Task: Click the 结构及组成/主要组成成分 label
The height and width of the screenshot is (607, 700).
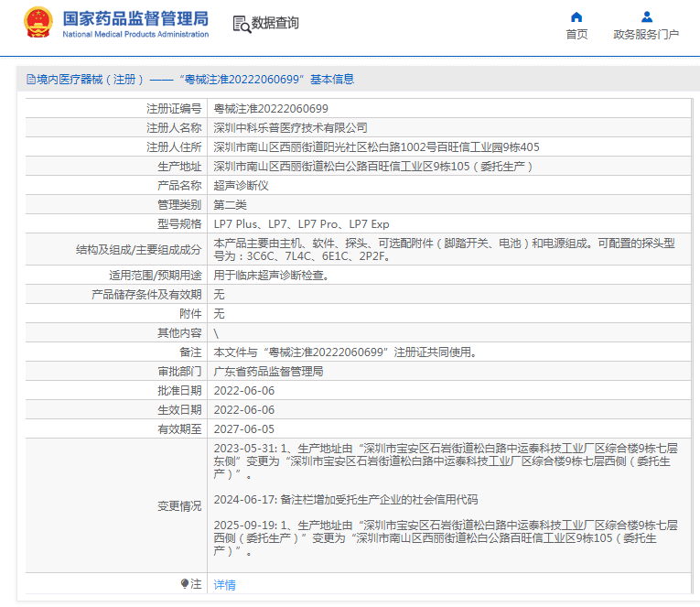Action: [139, 250]
